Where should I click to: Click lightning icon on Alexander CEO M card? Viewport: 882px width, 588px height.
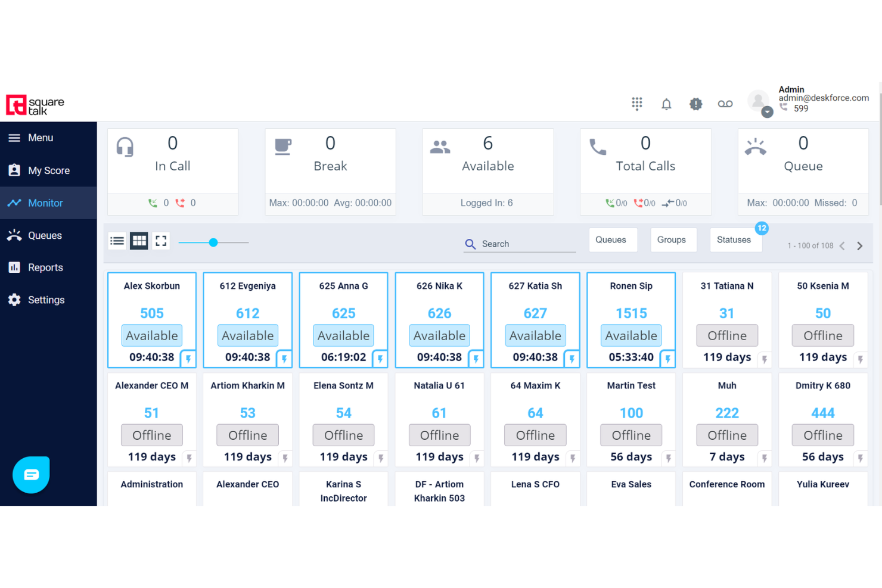pos(189,458)
